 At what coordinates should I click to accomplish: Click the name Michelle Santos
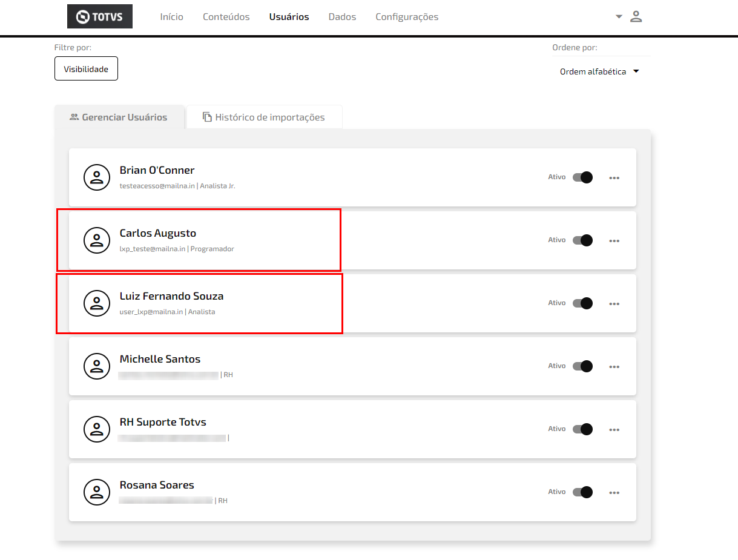click(160, 359)
